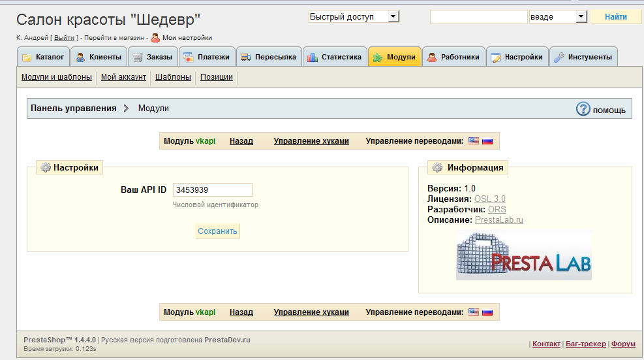Select Russian flag in bottom translation bar
The image size is (644, 360).
click(487, 312)
